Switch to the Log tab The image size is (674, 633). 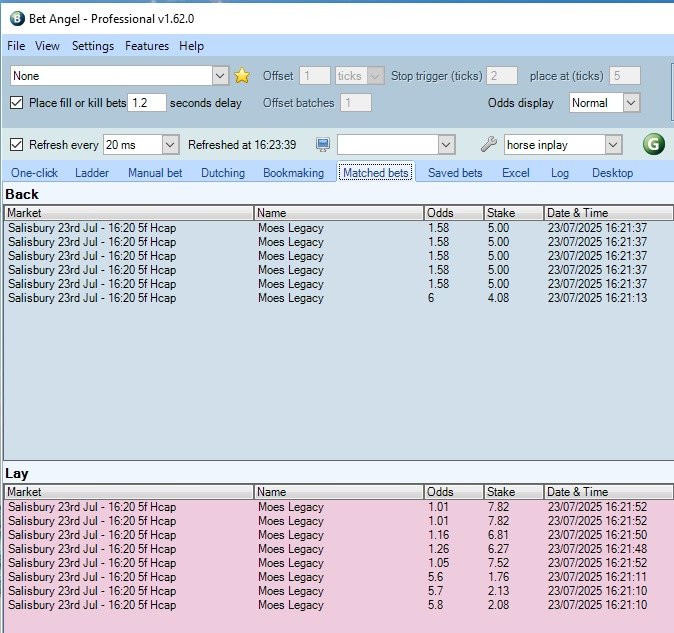(x=560, y=173)
